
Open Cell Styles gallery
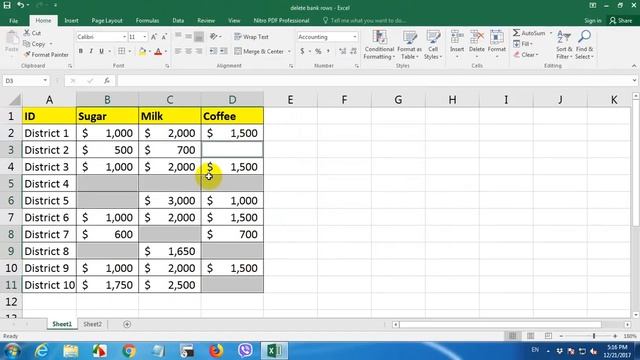click(x=433, y=45)
